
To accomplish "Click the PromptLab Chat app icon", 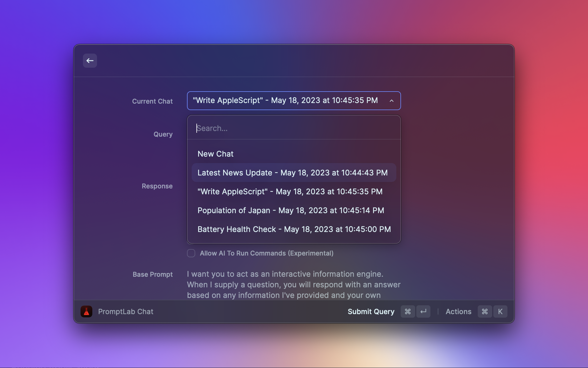I will 86,311.
